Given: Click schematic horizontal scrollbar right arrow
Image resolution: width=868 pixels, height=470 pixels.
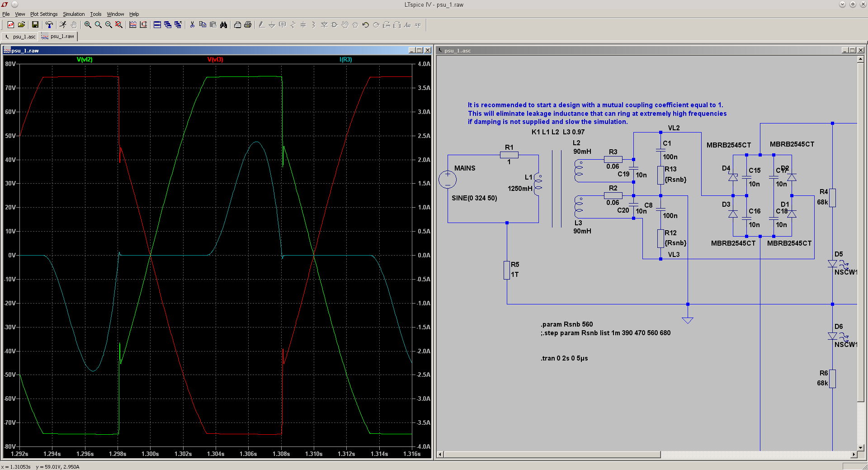Looking at the screenshot, I should coord(854,454).
